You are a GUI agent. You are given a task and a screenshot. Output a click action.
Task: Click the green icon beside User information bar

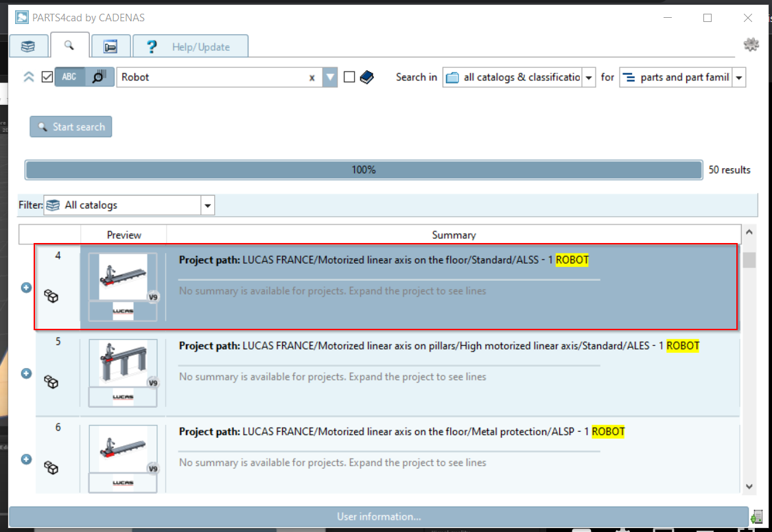pyautogui.click(x=756, y=517)
